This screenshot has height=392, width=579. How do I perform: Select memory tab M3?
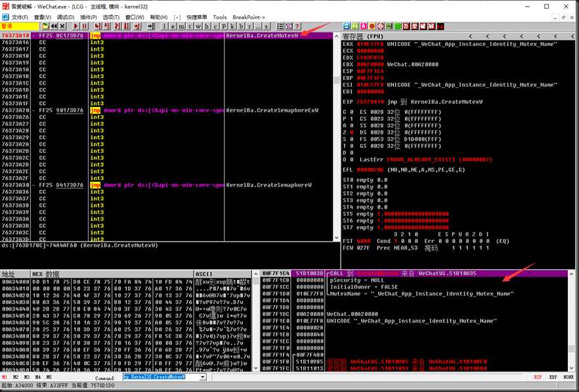[26, 377]
